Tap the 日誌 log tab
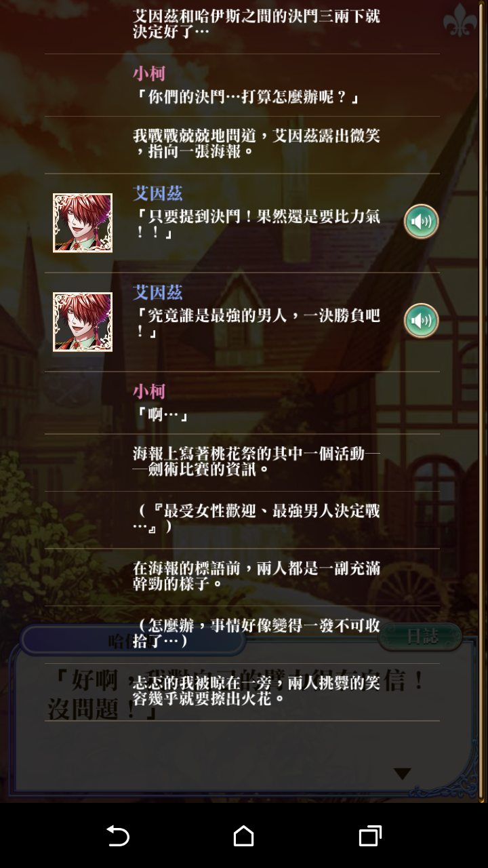Screen dimensions: 488x868 [x=420, y=637]
